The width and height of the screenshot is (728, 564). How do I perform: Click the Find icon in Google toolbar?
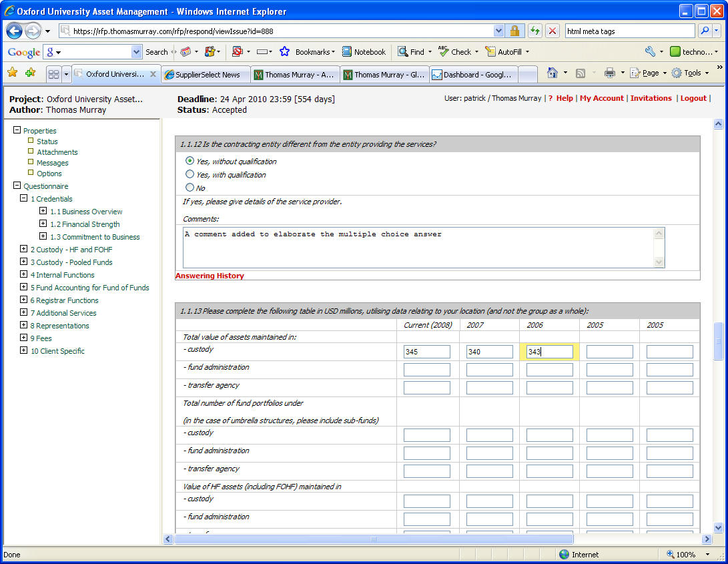402,51
